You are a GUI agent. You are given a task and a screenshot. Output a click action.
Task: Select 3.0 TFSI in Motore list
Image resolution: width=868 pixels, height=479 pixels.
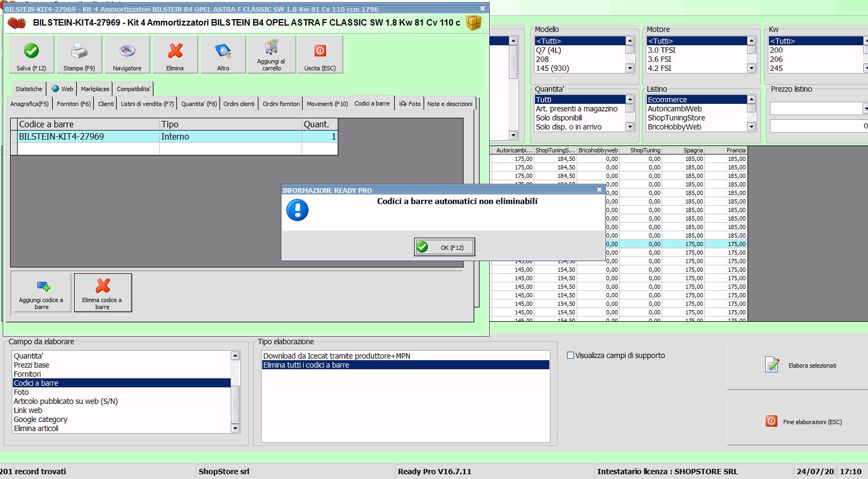pos(696,50)
